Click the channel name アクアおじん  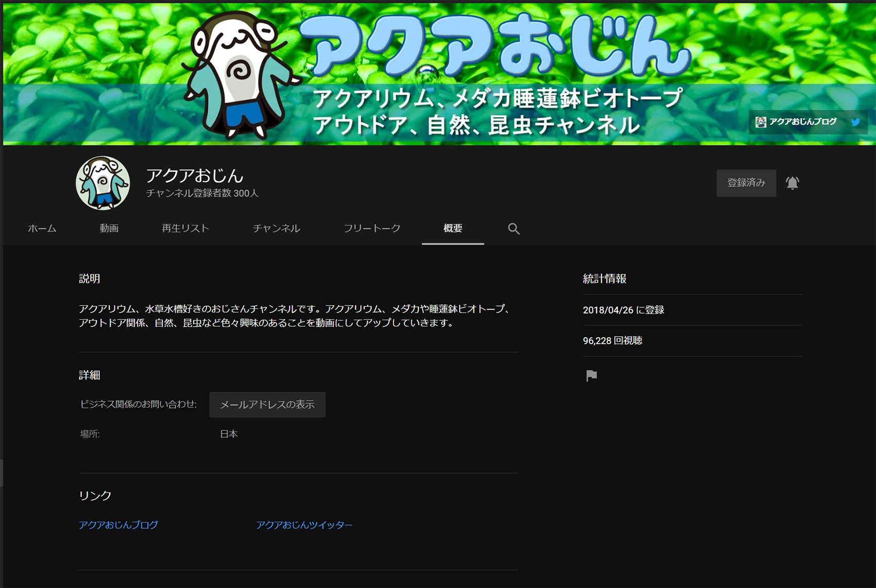(x=195, y=176)
